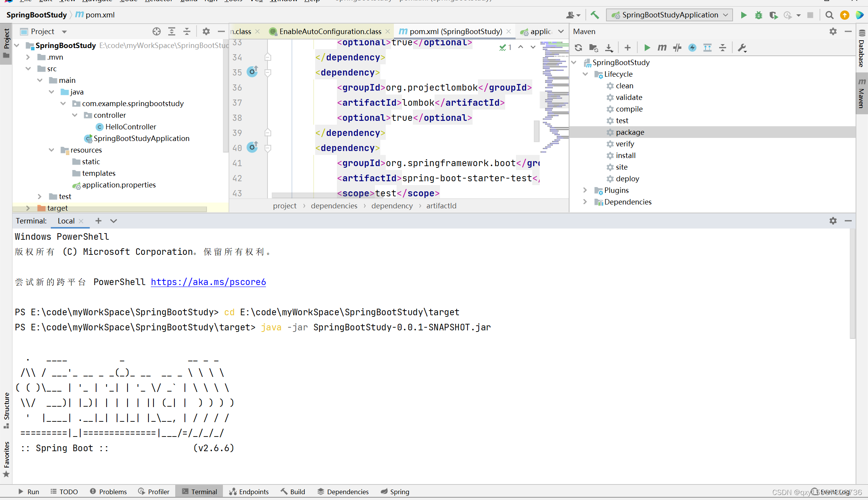Screen dimensions: 868x500
Task: Hide the Project tool window
Action: [x=221, y=31]
